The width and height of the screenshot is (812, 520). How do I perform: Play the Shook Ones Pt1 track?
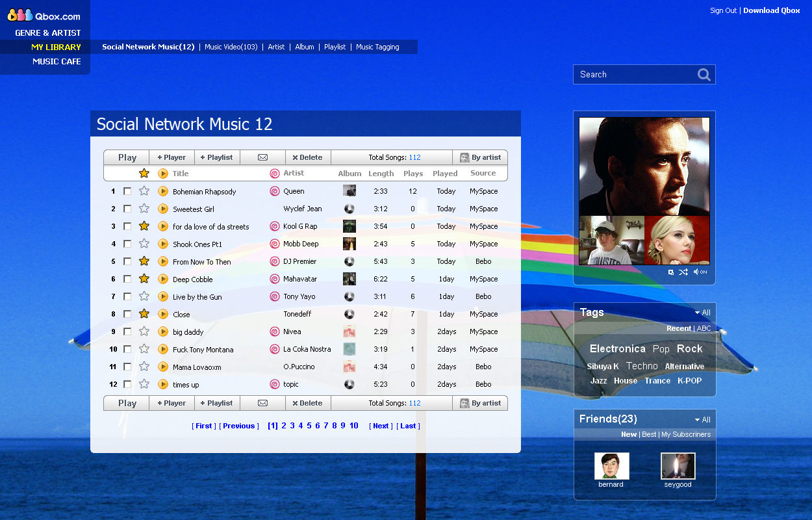163,244
